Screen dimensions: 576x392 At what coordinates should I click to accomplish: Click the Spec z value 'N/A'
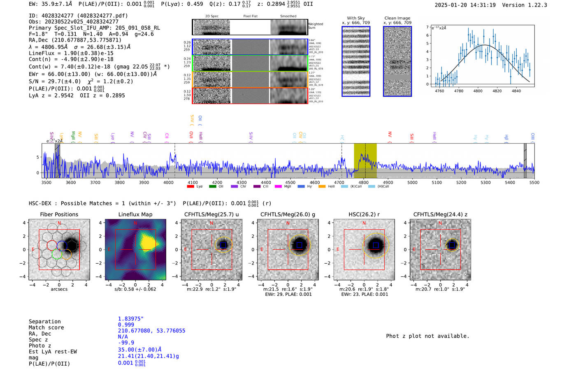123,336
